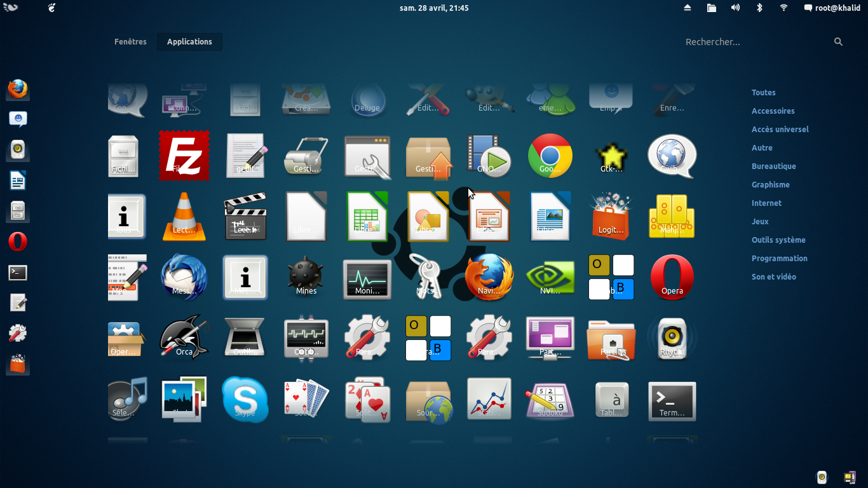Launch the FileZilla app icon
868x488 pixels.
[184, 156]
